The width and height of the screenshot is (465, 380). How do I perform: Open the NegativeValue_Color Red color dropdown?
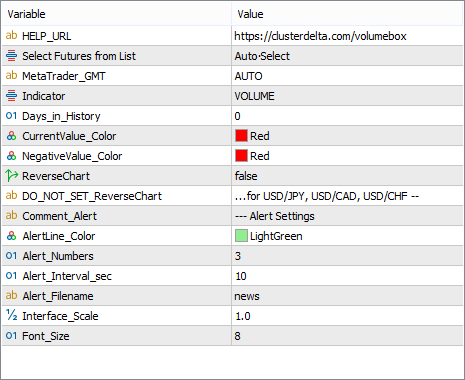tap(347, 156)
